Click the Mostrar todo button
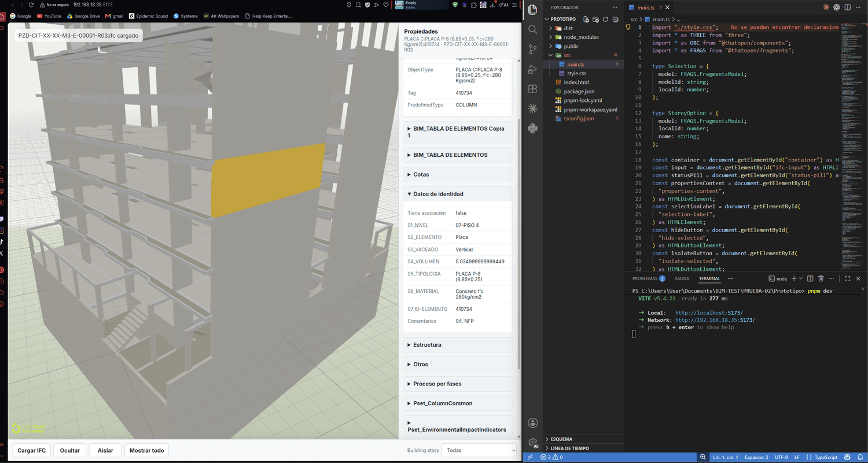The width and height of the screenshot is (868, 463). [x=147, y=450]
